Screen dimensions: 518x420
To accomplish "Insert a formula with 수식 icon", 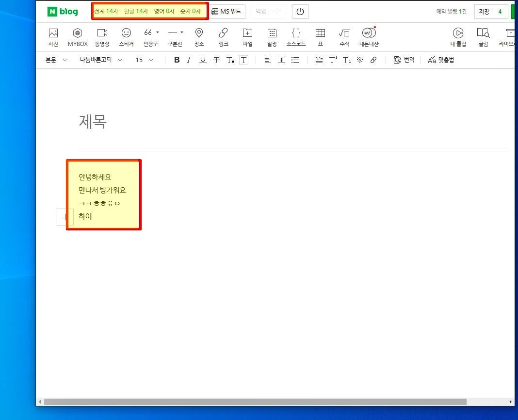I will pos(344,37).
